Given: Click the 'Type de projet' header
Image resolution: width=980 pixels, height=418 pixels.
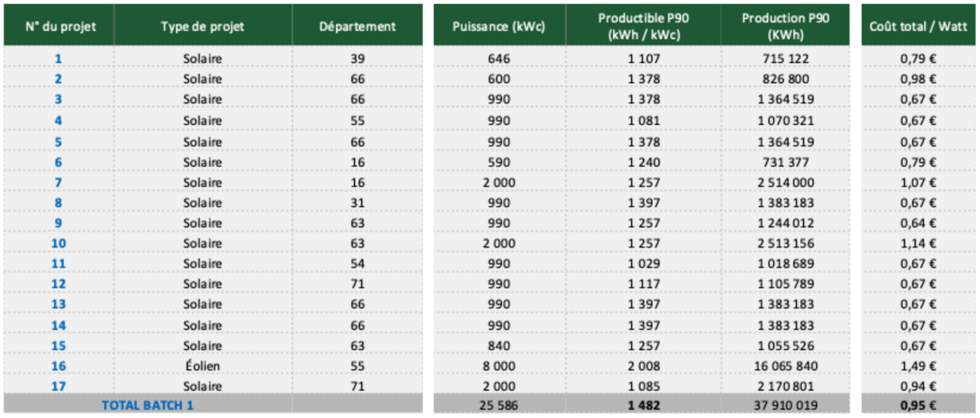Looking at the screenshot, I should pyautogui.click(x=202, y=27).
